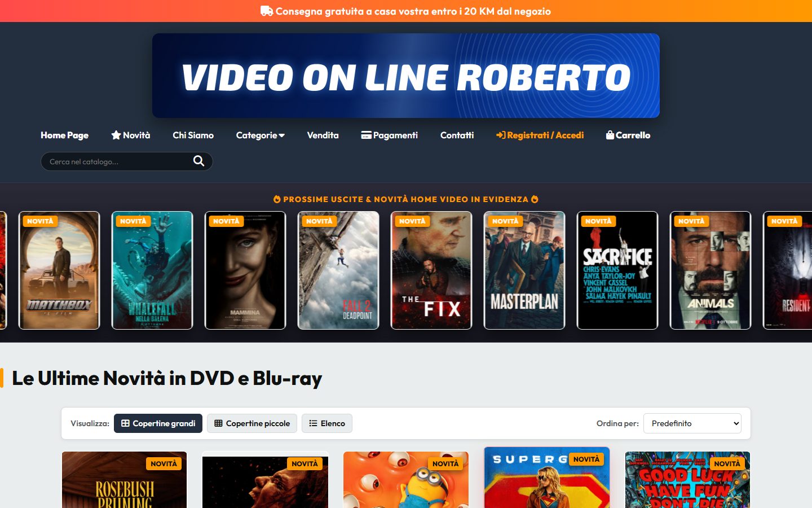The height and width of the screenshot is (508, 812).
Task: Open the Registrati / Accedi link
Action: point(540,135)
